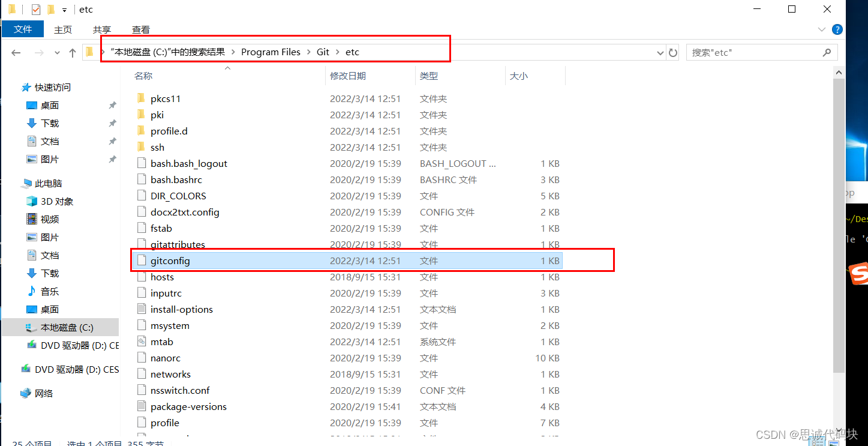The image size is (868, 446).
Task: Select the pki folder icon
Action: click(142, 115)
